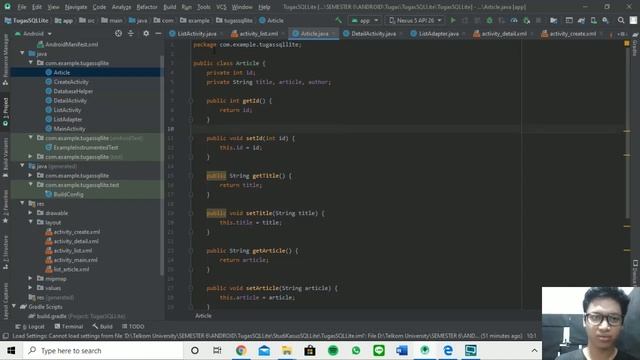Switch to DetailActivity.java tab
This screenshot has height=360, width=640.
pos(373,34)
